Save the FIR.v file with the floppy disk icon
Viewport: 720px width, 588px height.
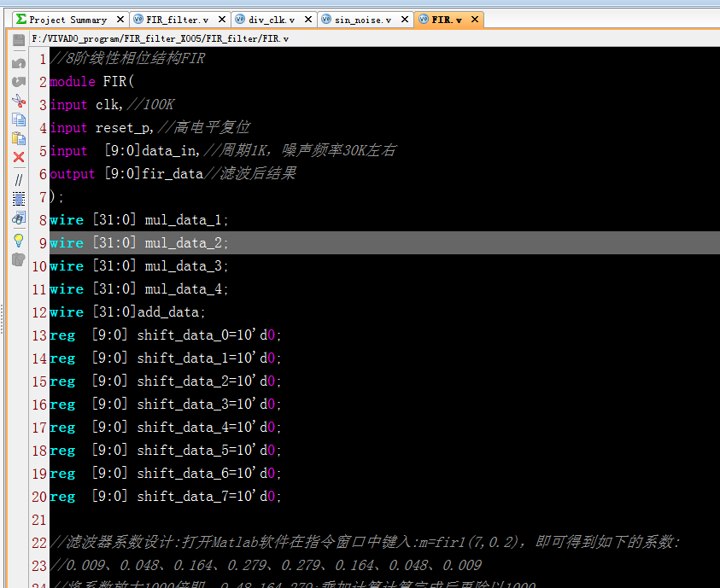pyautogui.click(x=18, y=38)
